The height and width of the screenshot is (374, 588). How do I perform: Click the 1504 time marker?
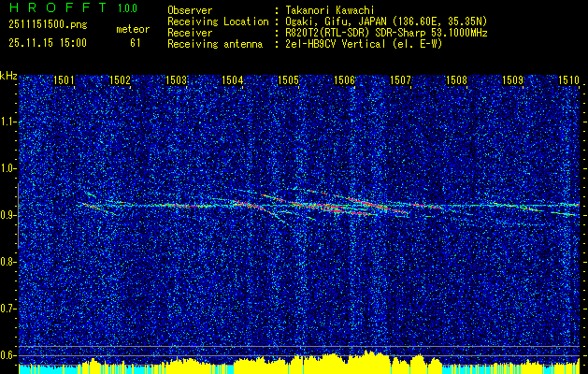tap(232, 79)
